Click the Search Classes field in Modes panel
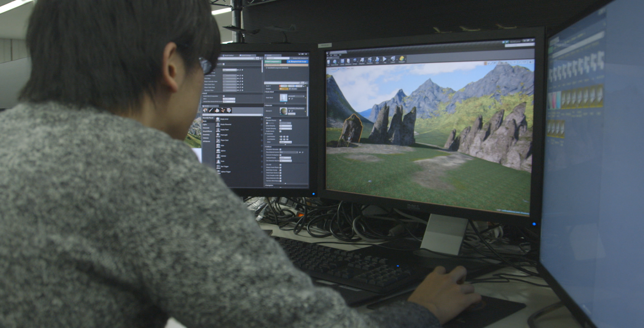Screen dimensions: 644x328 [x=232, y=115]
